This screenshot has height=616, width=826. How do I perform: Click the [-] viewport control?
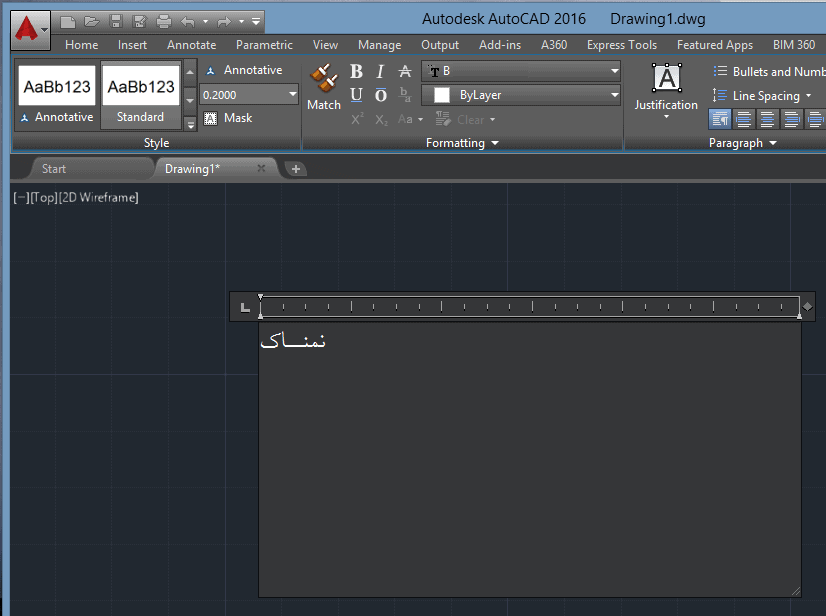click(22, 198)
